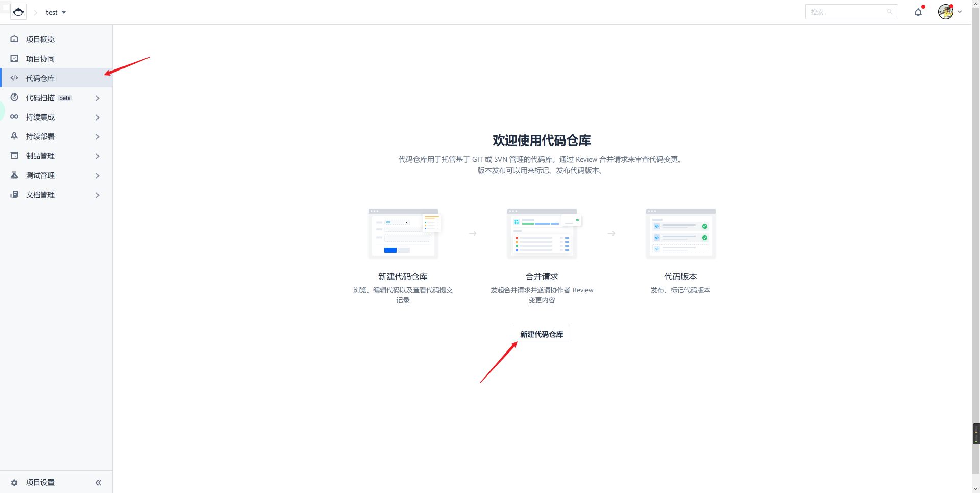Click the 项目协同 sidebar icon
Viewport: 980px width, 493px height.
[14, 59]
